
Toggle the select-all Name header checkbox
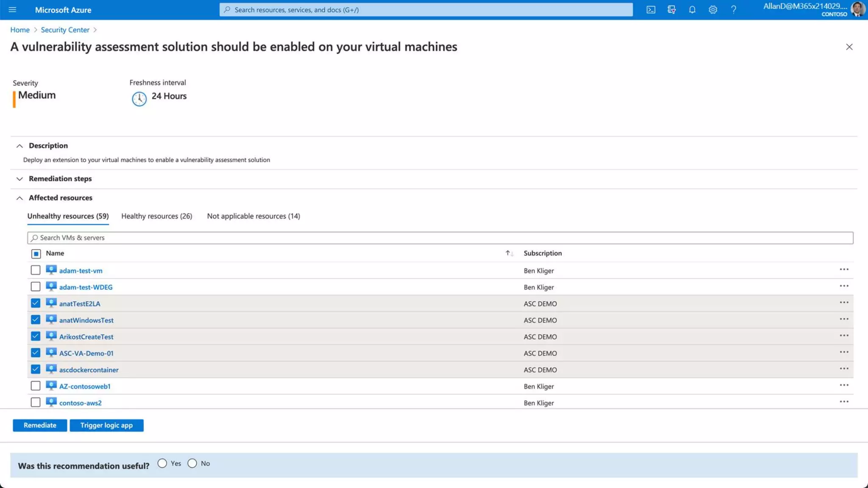36,254
